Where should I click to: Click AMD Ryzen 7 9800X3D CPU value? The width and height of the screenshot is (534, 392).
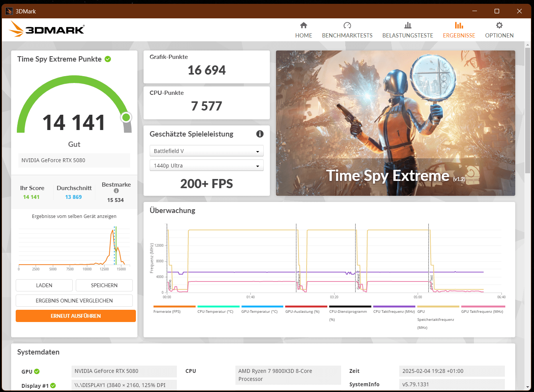click(289, 375)
